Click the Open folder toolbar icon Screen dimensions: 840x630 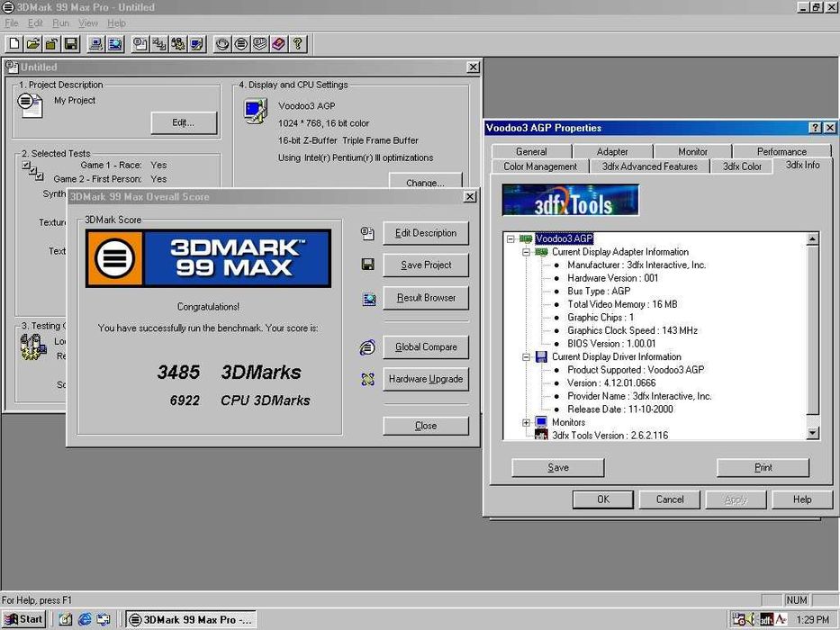(x=33, y=44)
